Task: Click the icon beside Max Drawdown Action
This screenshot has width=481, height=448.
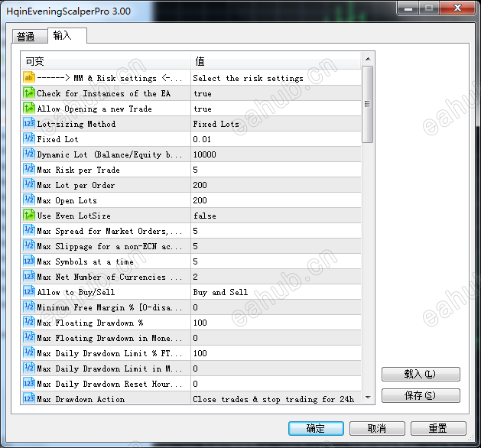Action: point(29,398)
